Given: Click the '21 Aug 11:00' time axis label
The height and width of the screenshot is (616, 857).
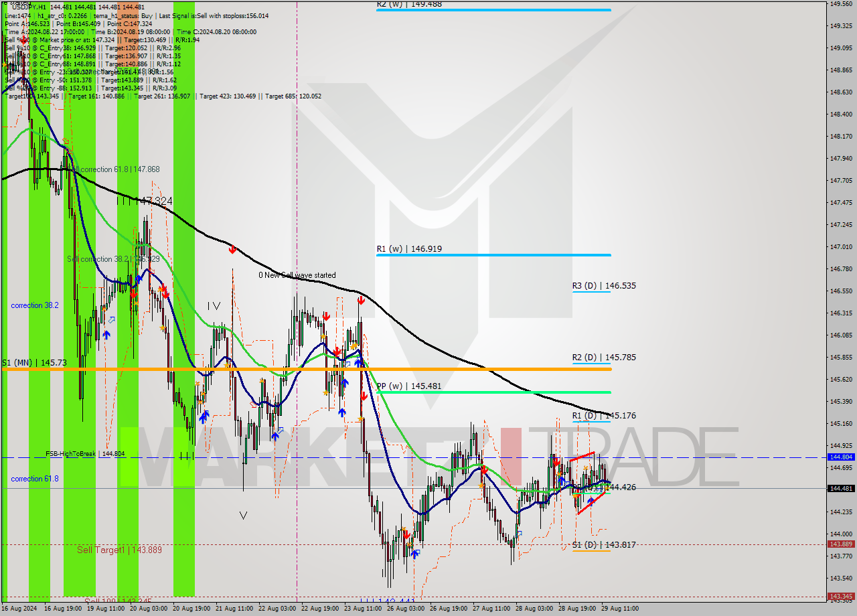Looking at the screenshot, I should (x=236, y=609).
